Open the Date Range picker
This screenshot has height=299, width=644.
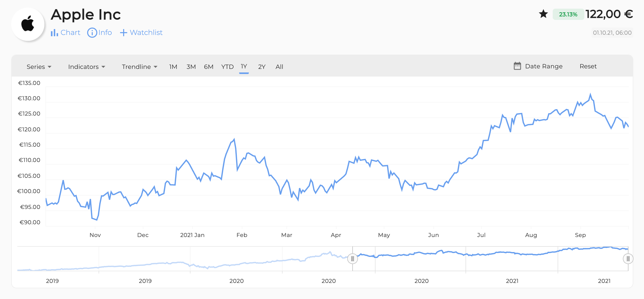coord(538,66)
